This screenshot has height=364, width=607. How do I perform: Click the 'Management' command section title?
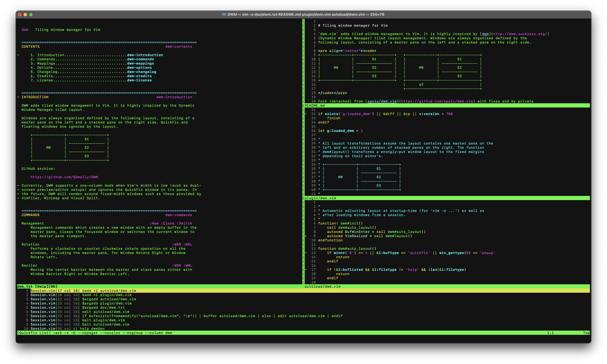pyautogui.click(x=33, y=223)
